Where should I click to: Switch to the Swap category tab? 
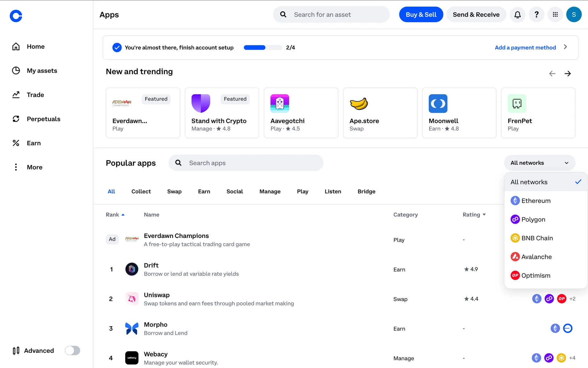(174, 191)
